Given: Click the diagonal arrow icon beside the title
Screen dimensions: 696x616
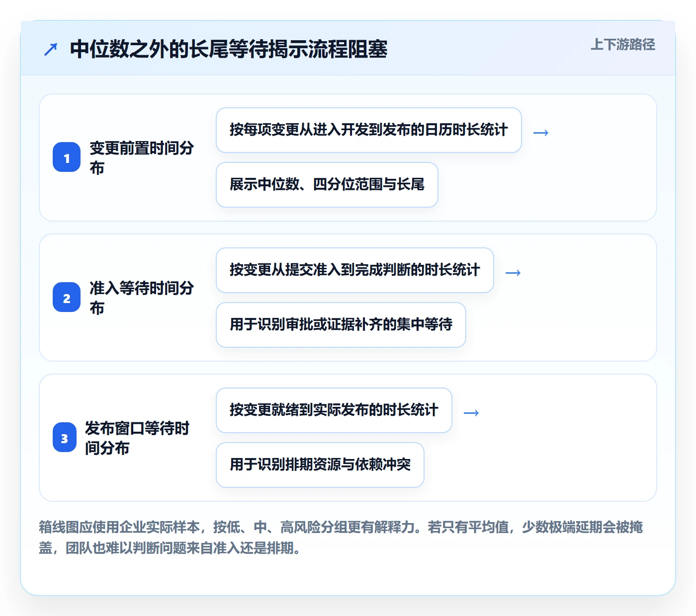Looking at the screenshot, I should click(51, 49).
